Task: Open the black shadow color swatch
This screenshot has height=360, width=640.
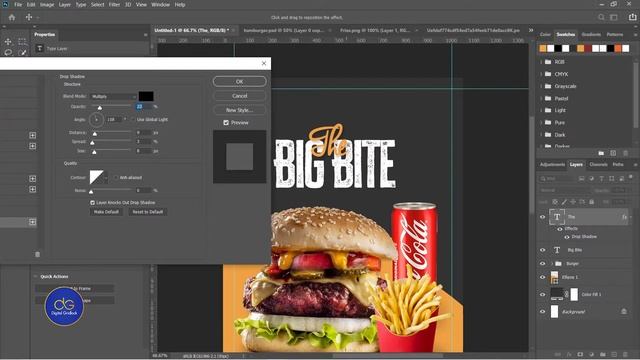Action: coord(146,96)
